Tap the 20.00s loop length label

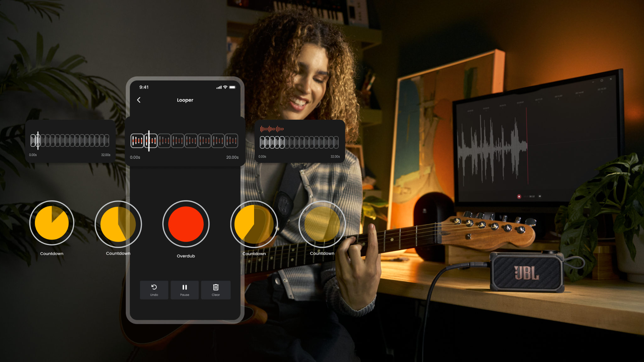pyautogui.click(x=232, y=157)
